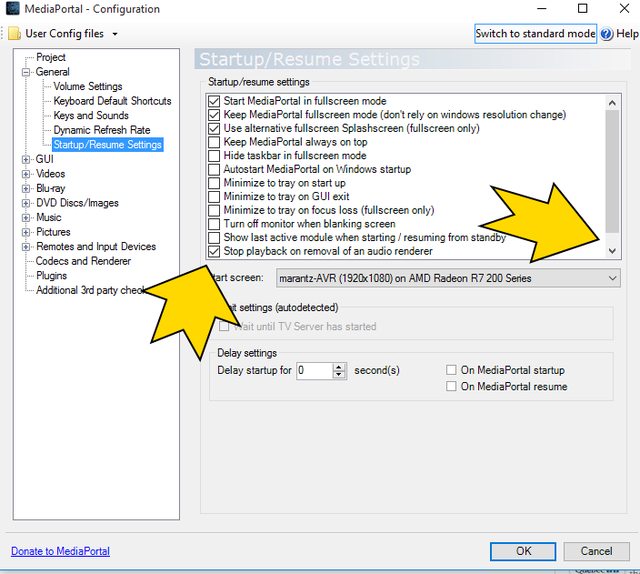Screen dimensions: 640x574
Task: Check the On MediaPortal startup box
Action: [452, 370]
